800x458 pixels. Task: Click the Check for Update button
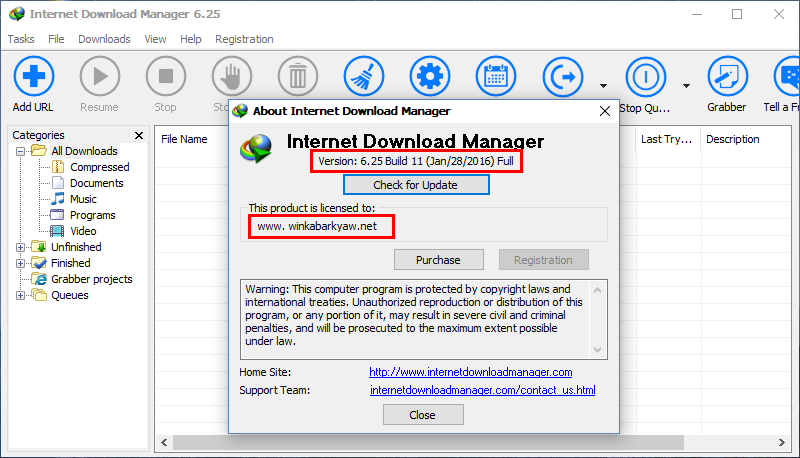click(416, 185)
